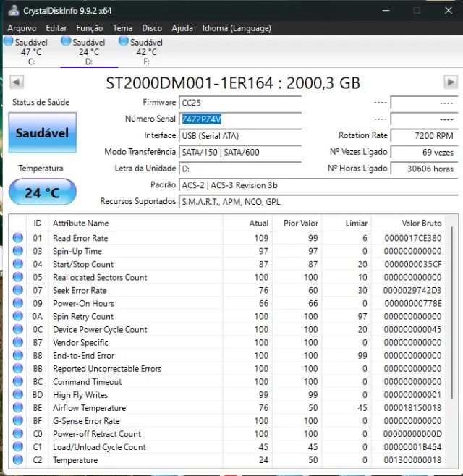
Task: Open the Editar menu
Action: pos(56,28)
